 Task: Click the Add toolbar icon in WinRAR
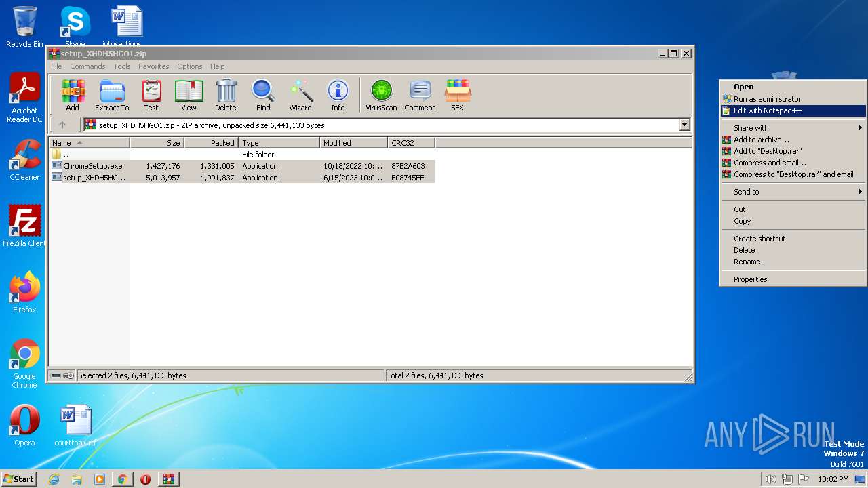(x=73, y=95)
